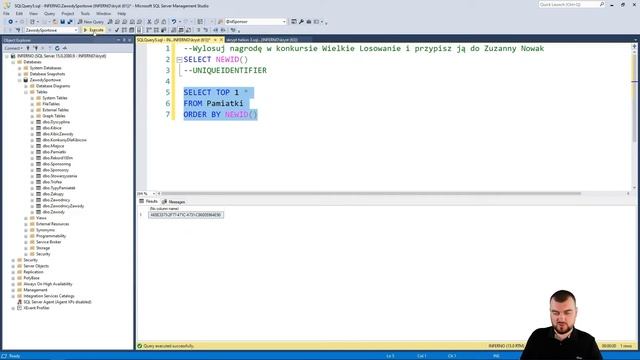Open the @idSponsor find combo box
Image resolution: width=640 pixels, height=360 pixels.
256,22
